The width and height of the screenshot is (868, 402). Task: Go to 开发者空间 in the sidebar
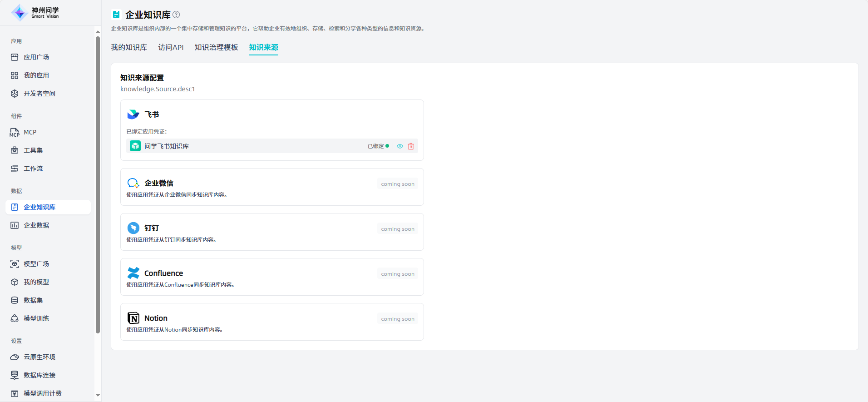pos(39,94)
